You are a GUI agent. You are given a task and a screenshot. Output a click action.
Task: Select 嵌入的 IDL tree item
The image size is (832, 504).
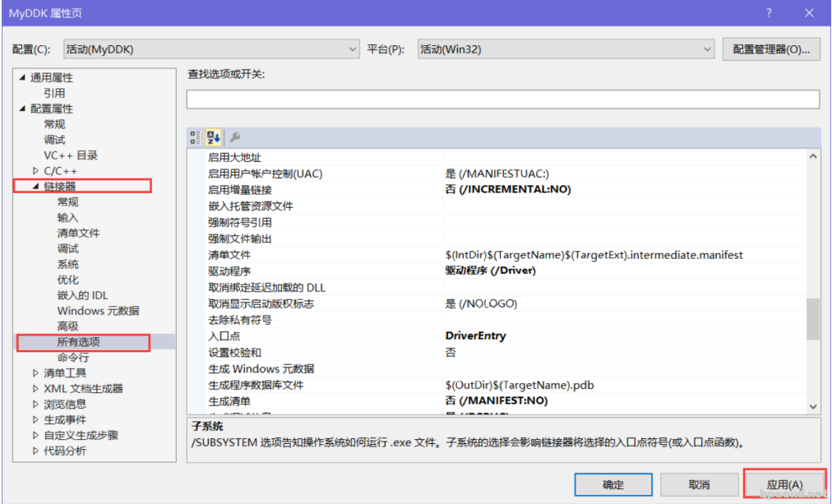(82, 295)
